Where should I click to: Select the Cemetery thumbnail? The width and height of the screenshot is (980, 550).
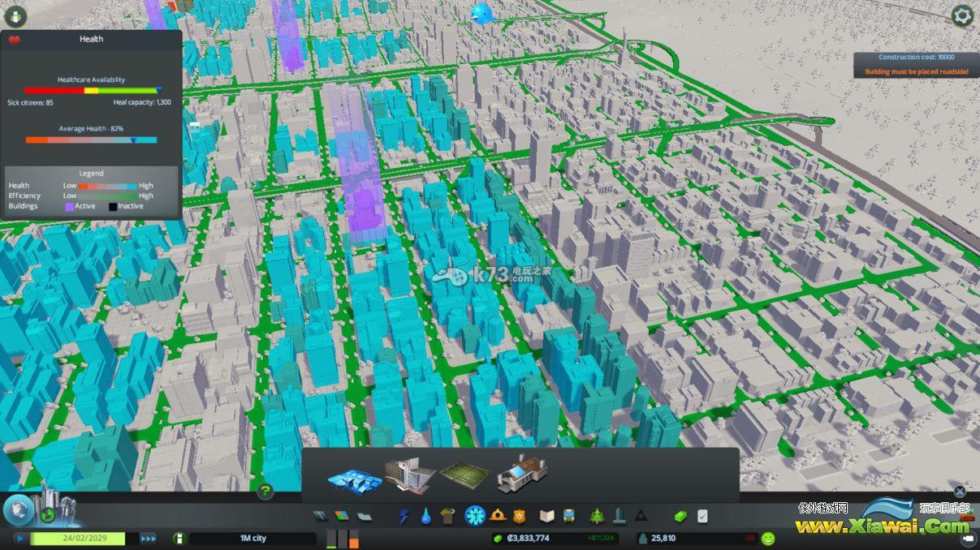pos(465,476)
